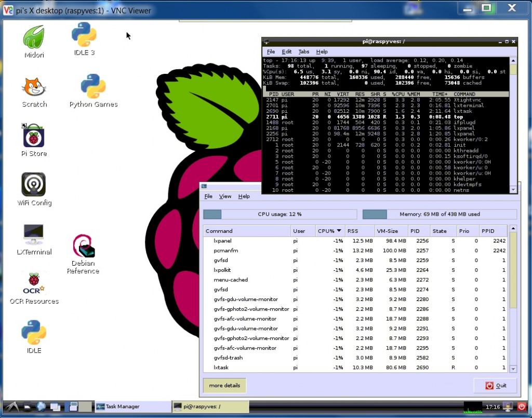The height and width of the screenshot is (418, 532).
Task: Sort processes by State column header
Action: point(443,231)
